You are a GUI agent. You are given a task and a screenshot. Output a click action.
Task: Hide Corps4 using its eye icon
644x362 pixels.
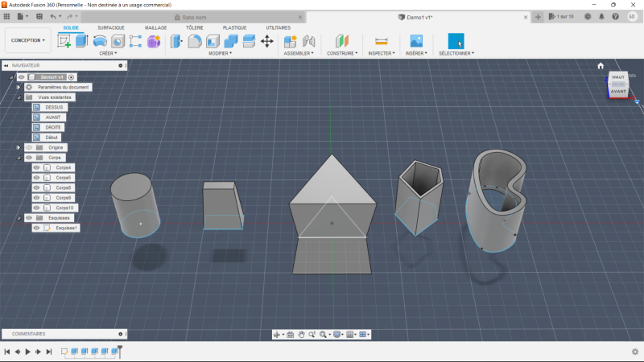[37, 167]
